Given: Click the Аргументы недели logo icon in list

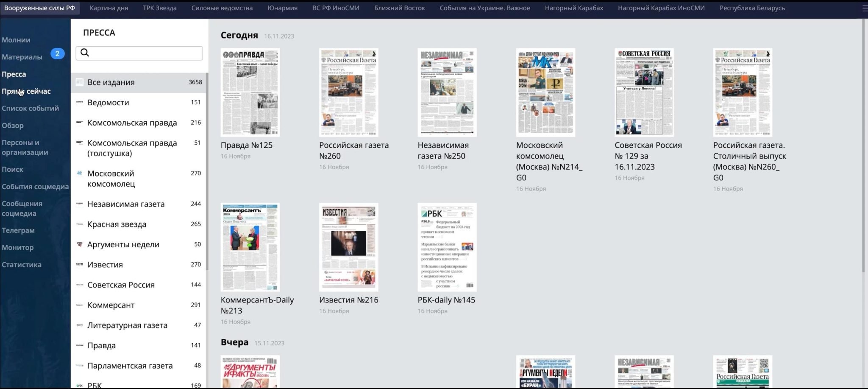Looking at the screenshot, I should (79, 244).
